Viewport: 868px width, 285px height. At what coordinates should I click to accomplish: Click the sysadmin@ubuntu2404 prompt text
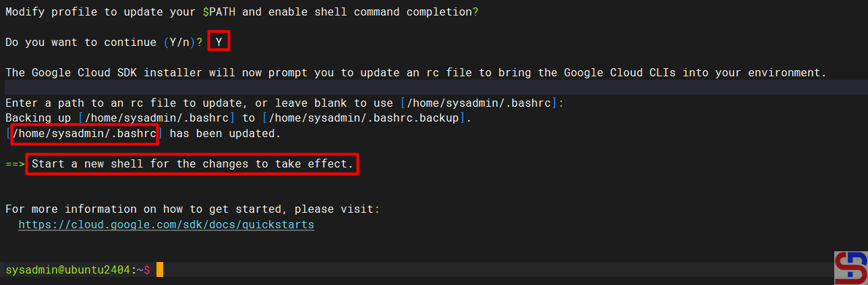[x=67, y=270]
